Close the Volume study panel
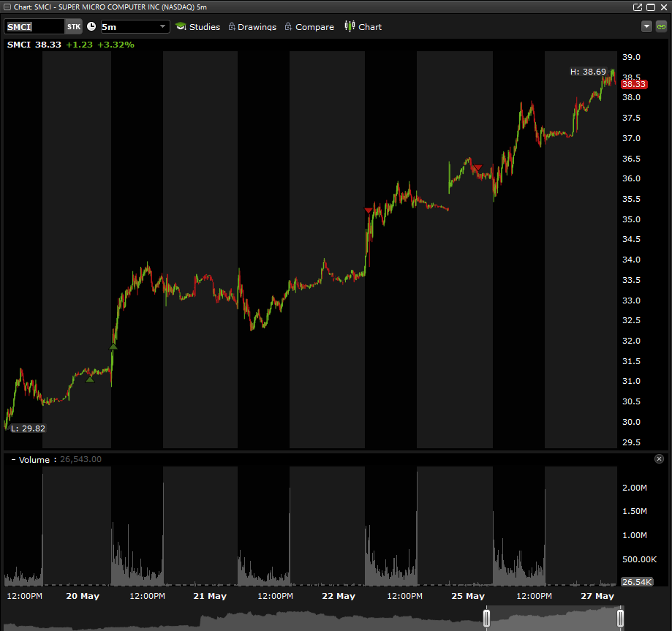Image resolution: width=672 pixels, height=631 pixels. click(659, 458)
